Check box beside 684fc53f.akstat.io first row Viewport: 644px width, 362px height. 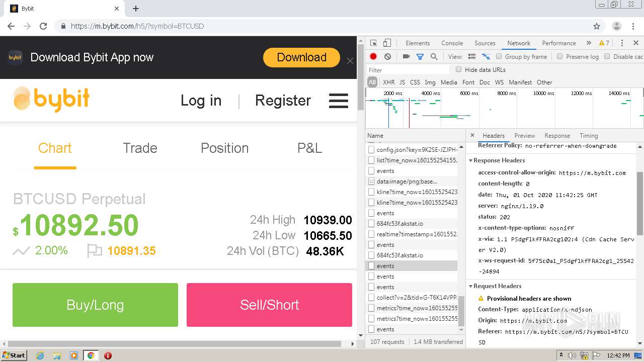[x=371, y=224]
